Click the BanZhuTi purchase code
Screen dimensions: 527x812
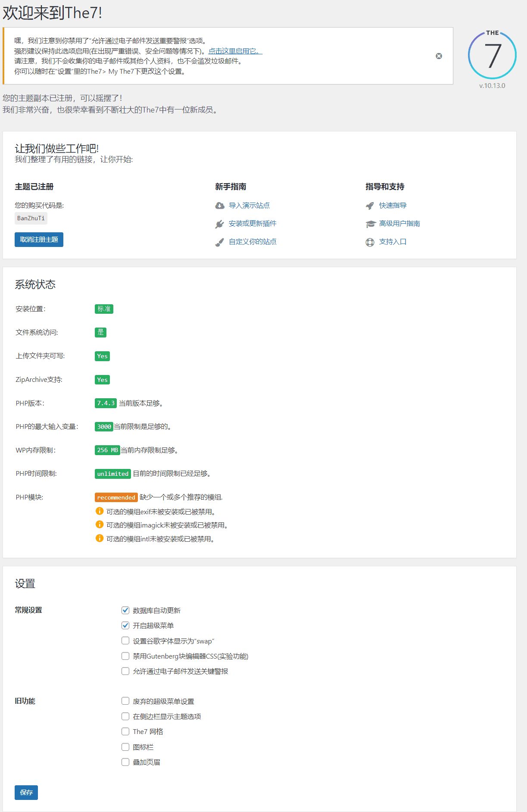(31, 218)
